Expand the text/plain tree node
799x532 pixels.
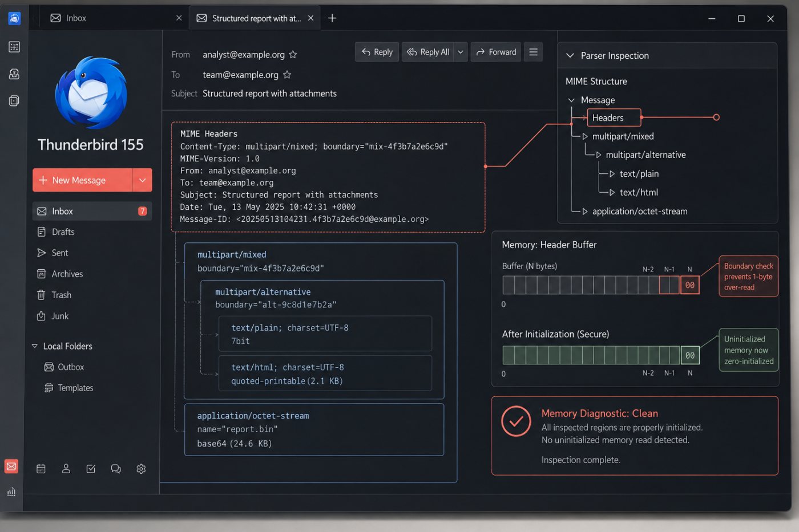tap(612, 174)
